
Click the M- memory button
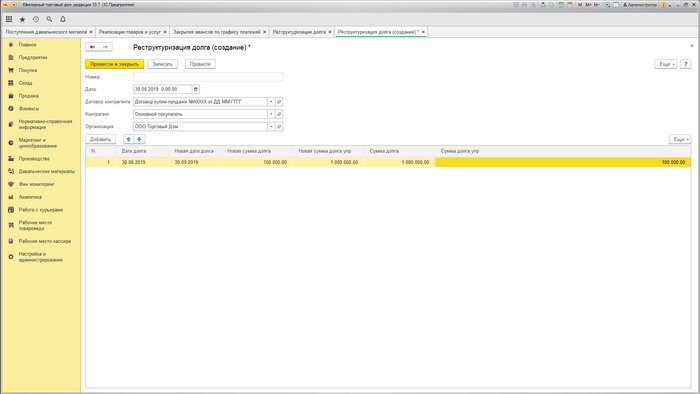[x=596, y=5]
